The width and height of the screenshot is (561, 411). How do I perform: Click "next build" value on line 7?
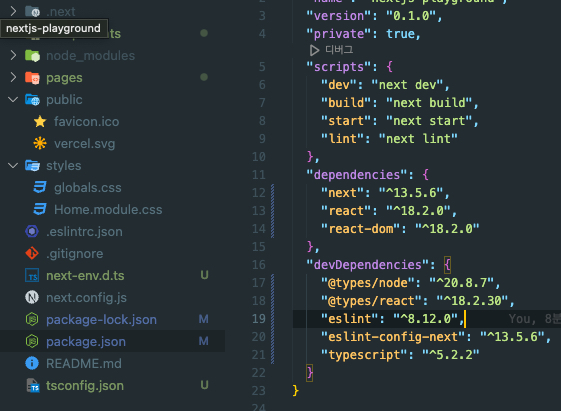click(429, 103)
